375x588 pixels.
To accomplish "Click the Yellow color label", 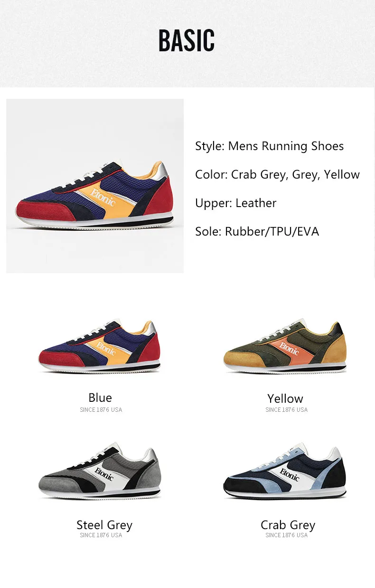I will coord(285,398).
